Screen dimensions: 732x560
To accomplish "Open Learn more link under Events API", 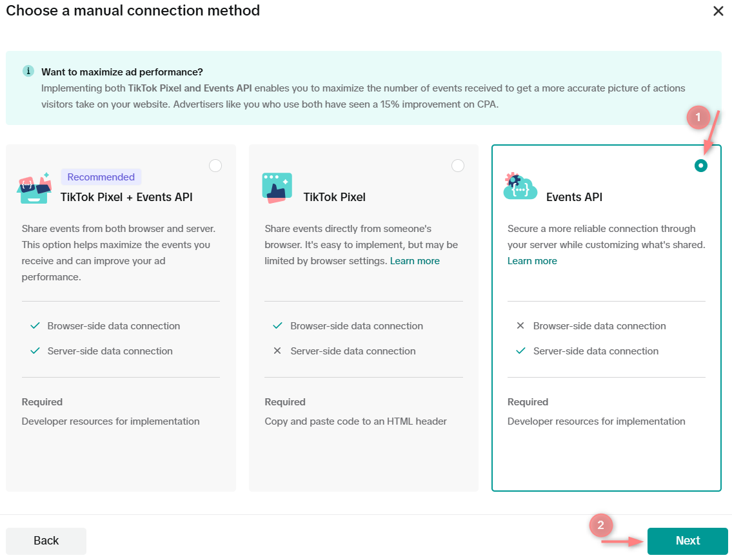I will [x=532, y=261].
